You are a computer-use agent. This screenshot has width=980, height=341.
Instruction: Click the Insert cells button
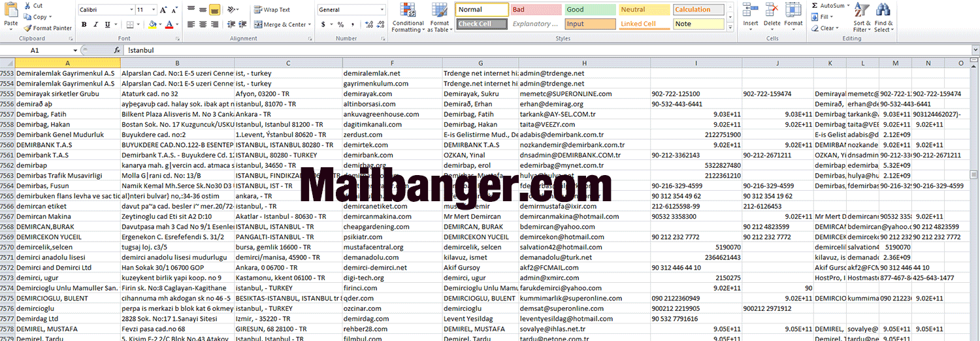coord(751,16)
